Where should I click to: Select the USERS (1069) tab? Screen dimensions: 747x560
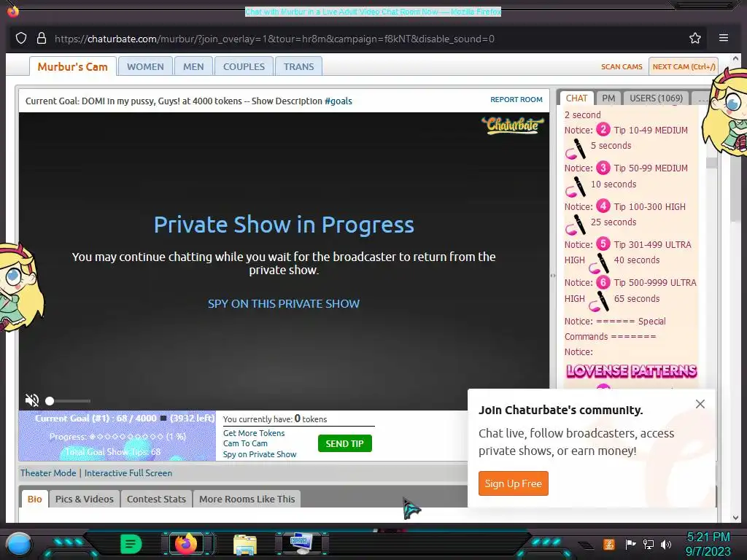point(656,98)
